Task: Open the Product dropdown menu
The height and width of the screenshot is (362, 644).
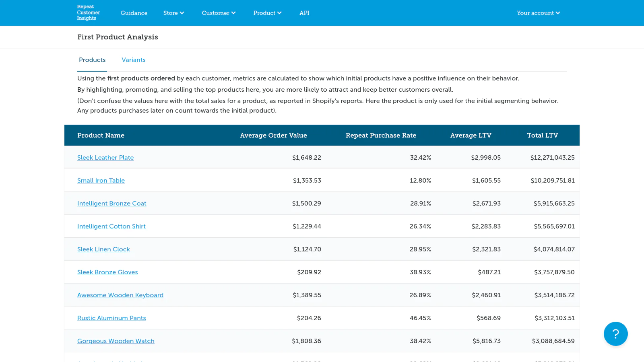Action: (x=267, y=13)
